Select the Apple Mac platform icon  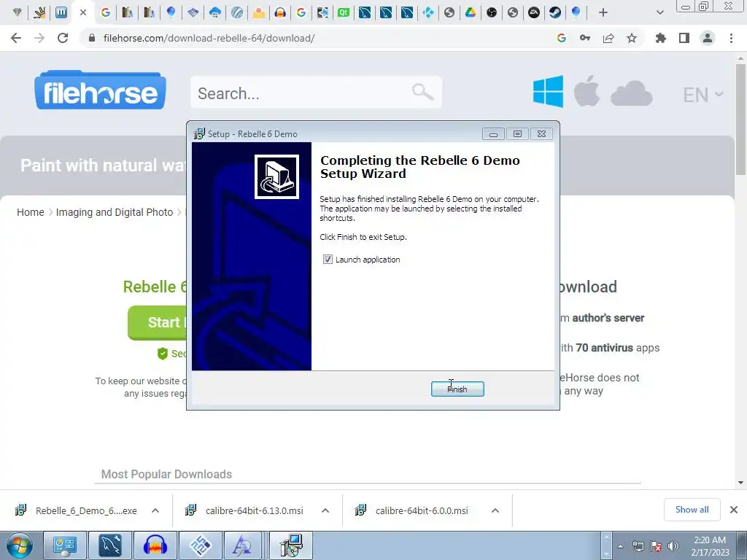click(x=587, y=90)
